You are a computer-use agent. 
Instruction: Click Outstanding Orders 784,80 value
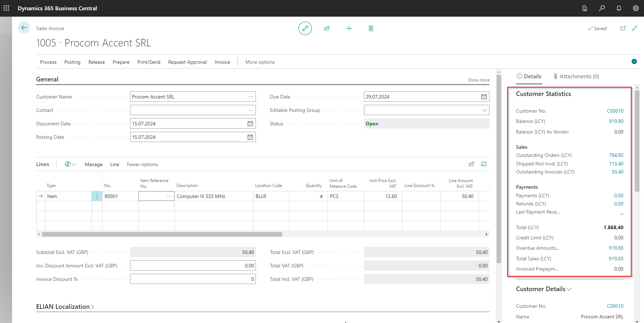click(x=616, y=155)
